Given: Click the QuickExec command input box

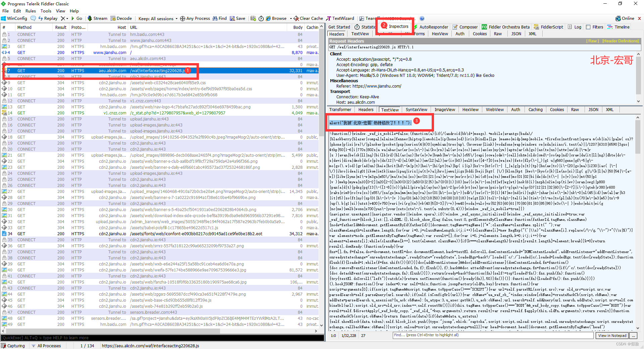Looking at the screenshot, I should pos(162,338).
